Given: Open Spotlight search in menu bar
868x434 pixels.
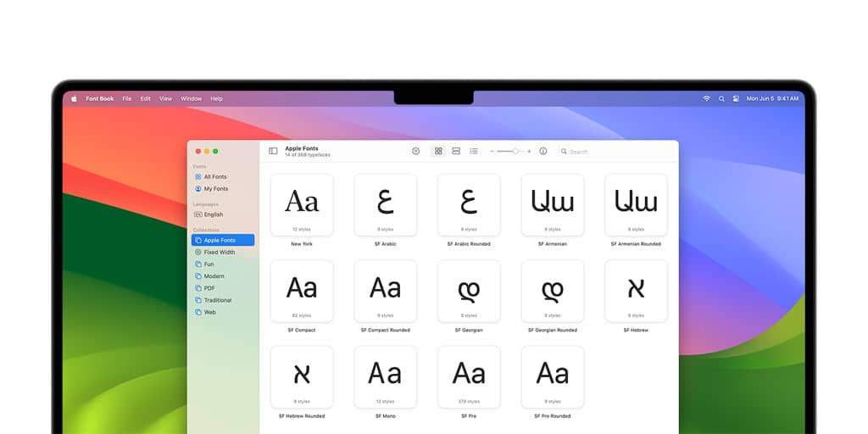Looking at the screenshot, I should tap(721, 98).
